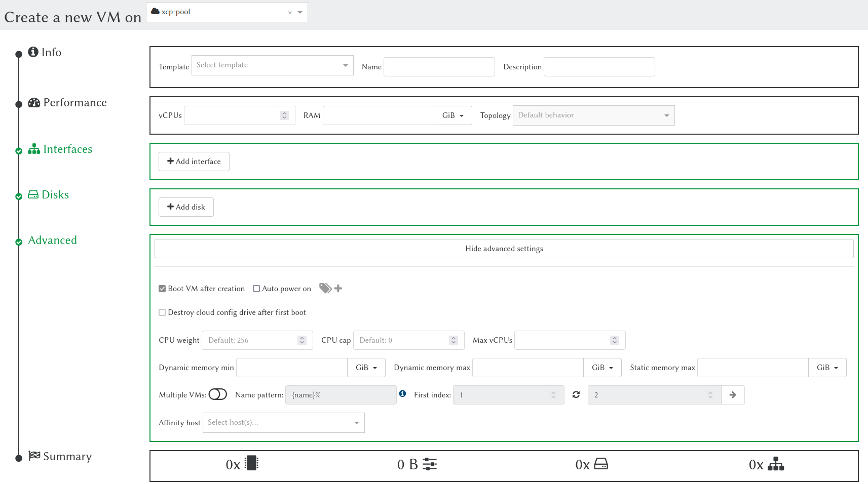The image size is (868, 484).
Task: Toggle the Multiple VMs switch
Action: [x=218, y=394]
